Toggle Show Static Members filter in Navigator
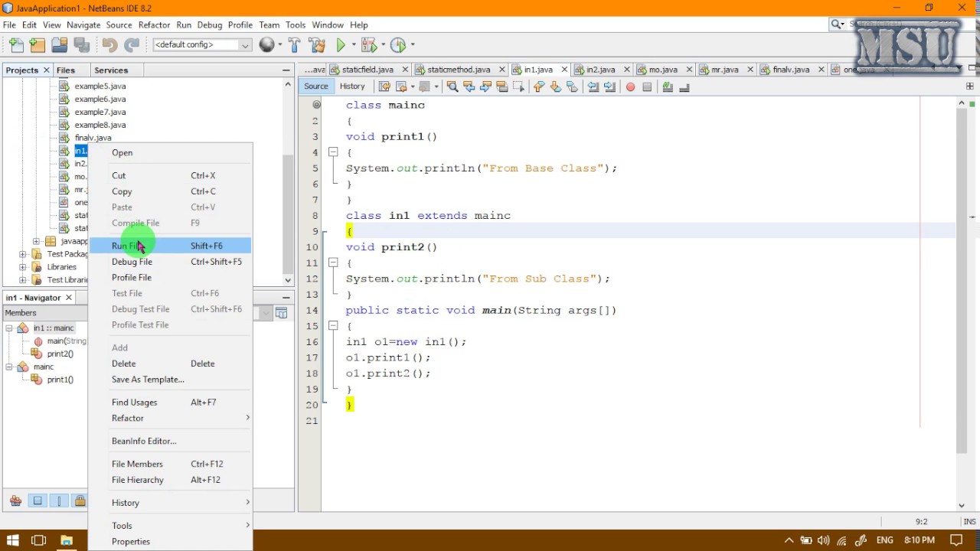This screenshot has width=980, height=551. click(59, 500)
